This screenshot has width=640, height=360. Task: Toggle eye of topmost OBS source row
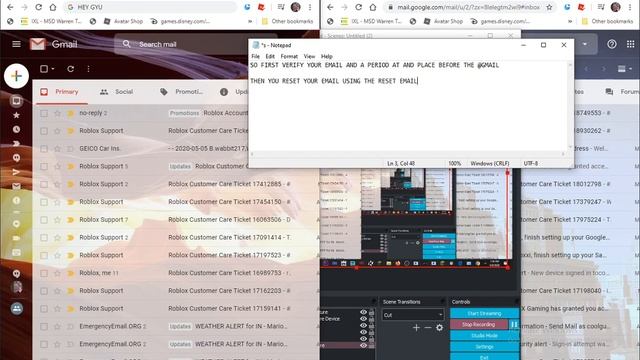363,312
